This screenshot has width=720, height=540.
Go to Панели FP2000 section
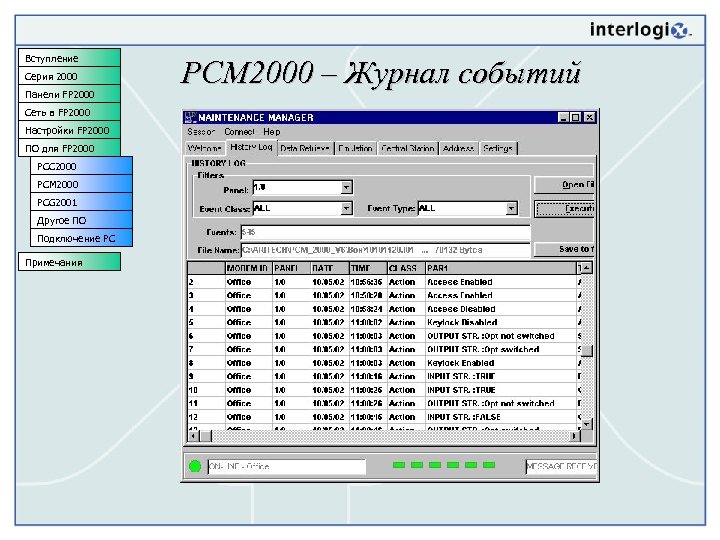(x=69, y=94)
